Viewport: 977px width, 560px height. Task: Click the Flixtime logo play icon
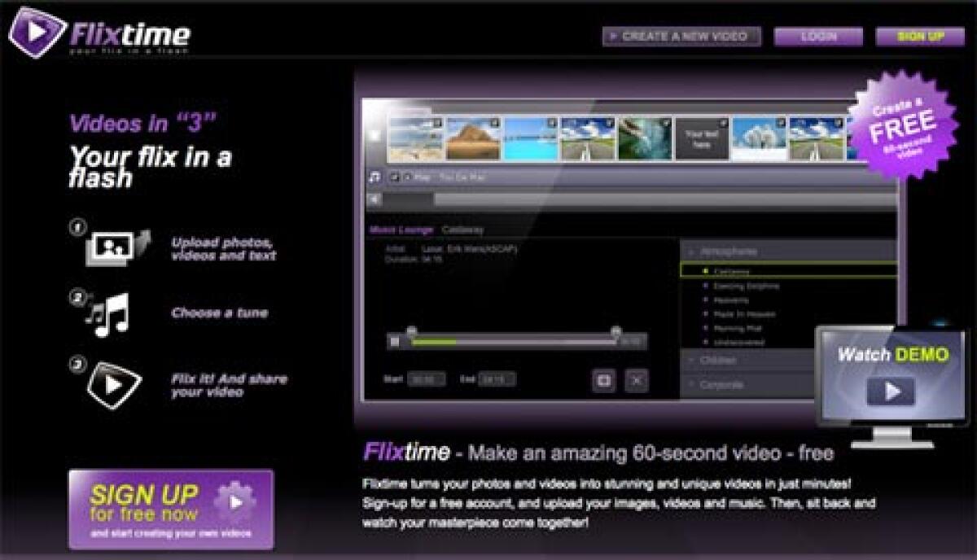[x=37, y=31]
